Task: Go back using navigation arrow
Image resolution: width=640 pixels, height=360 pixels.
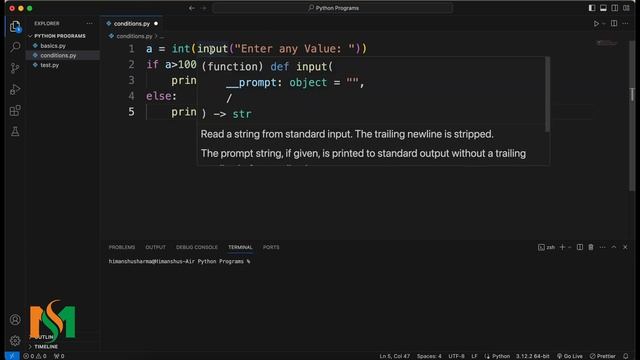Action: [x=192, y=8]
